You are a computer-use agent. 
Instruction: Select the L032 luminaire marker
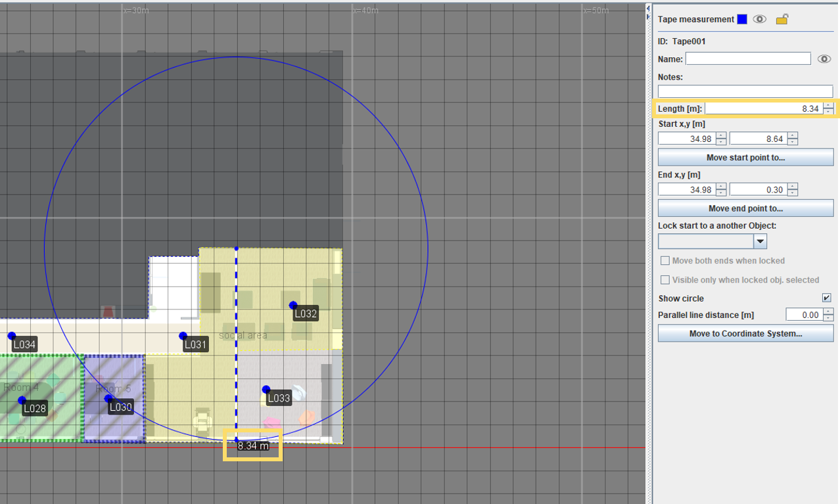coord(293,306)
